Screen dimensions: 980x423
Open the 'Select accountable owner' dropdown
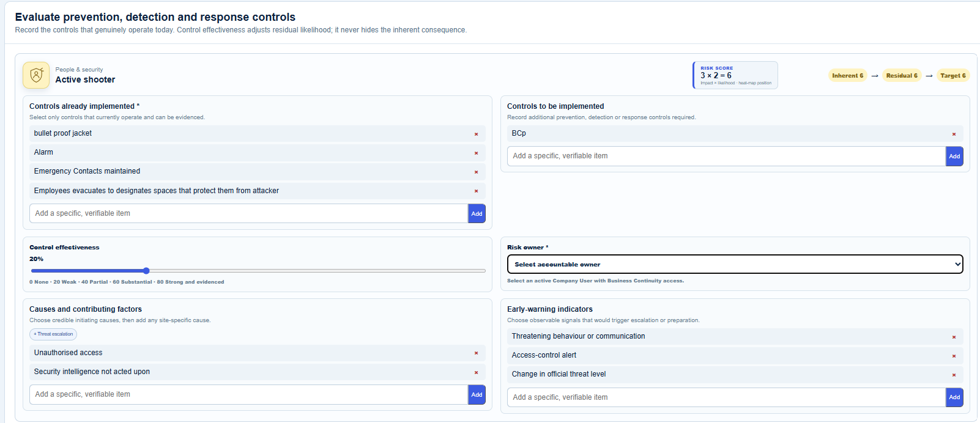[x=735, y=264]
